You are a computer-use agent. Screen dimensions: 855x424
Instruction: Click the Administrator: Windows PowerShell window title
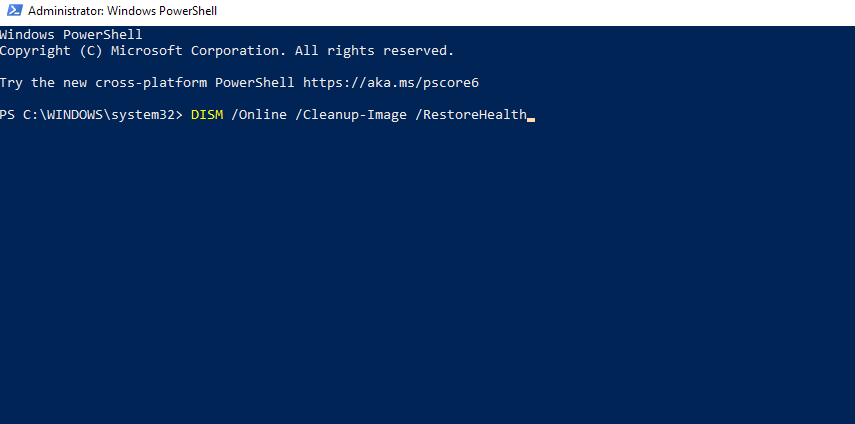122,11
